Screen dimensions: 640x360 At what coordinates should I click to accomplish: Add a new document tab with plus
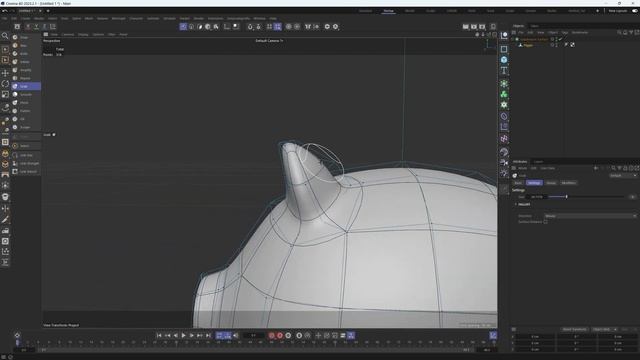[48, 11]
